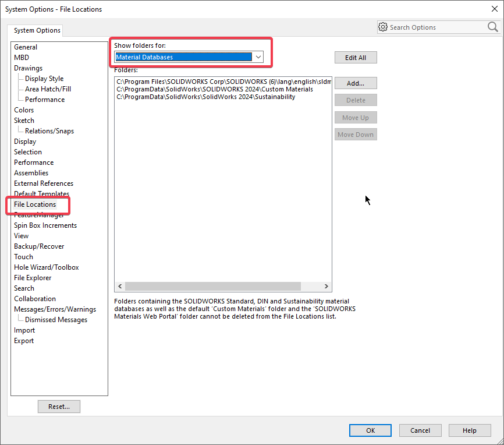504x445 pixels.
Task: Open Backup/Recover options
Action: point(39,246)
